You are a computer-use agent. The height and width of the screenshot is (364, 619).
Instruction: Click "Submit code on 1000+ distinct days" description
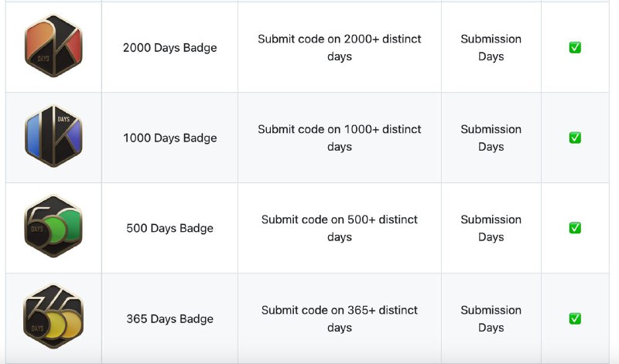coord(339,138)
